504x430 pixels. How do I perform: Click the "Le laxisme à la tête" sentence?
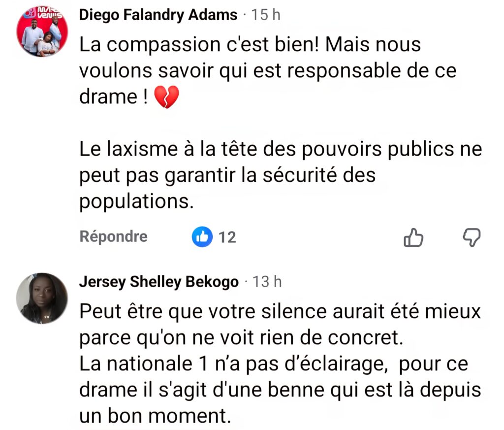197,149
